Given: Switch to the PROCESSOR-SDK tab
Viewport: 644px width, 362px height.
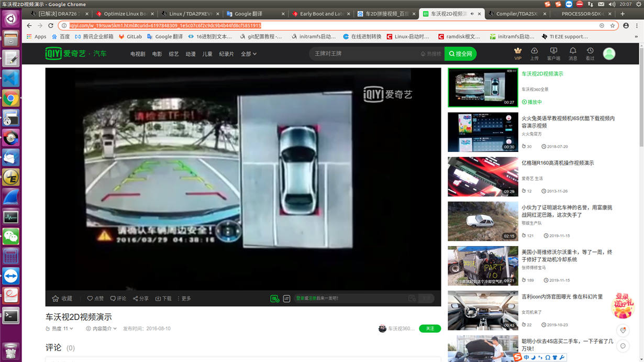Looking at the screenshot, I should pos(583,14).
